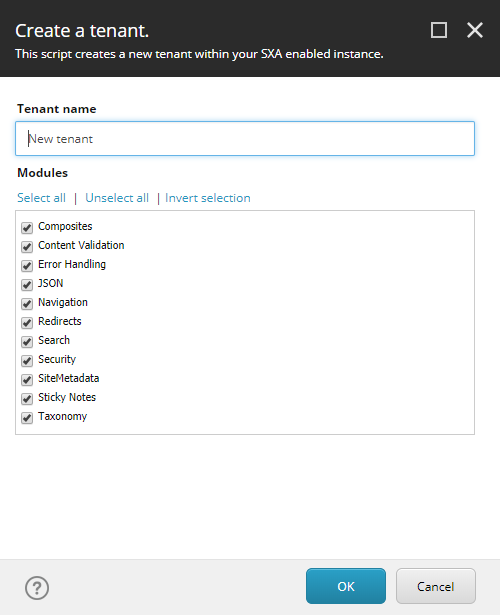The width and height of the screenshot is (500, 615).
Task: Uncheck the Taxonomy module checkbox
Action: click(x=27, y=418)
